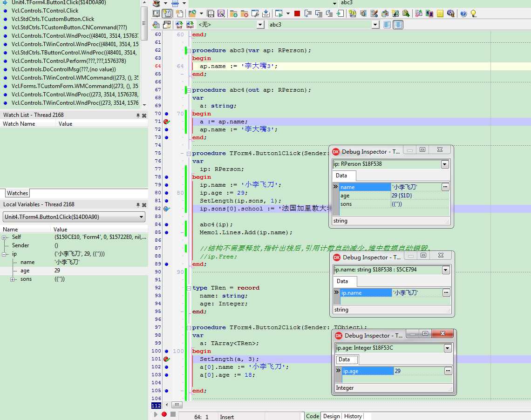Toggle the breakpoint on line 71
Viewport: 531px width, 420px height.
[x=166, y=122]
